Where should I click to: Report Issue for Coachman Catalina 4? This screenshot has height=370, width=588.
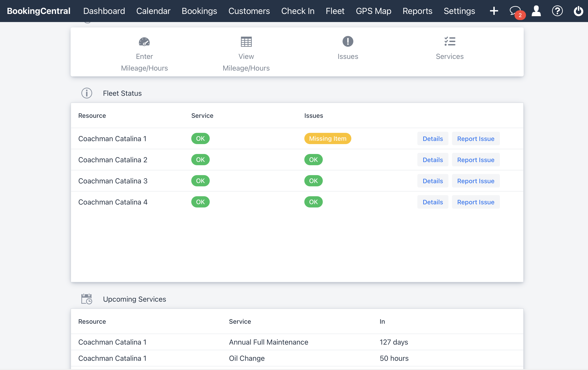point(476,202)
